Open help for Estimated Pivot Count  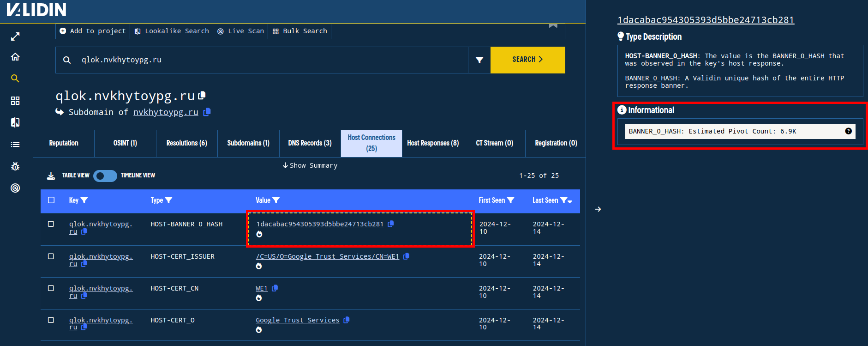tap(848, 131)
